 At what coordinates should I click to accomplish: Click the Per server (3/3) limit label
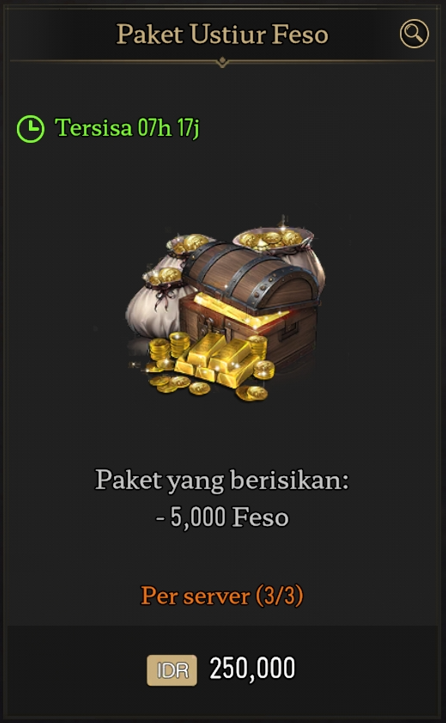(222, 595)
